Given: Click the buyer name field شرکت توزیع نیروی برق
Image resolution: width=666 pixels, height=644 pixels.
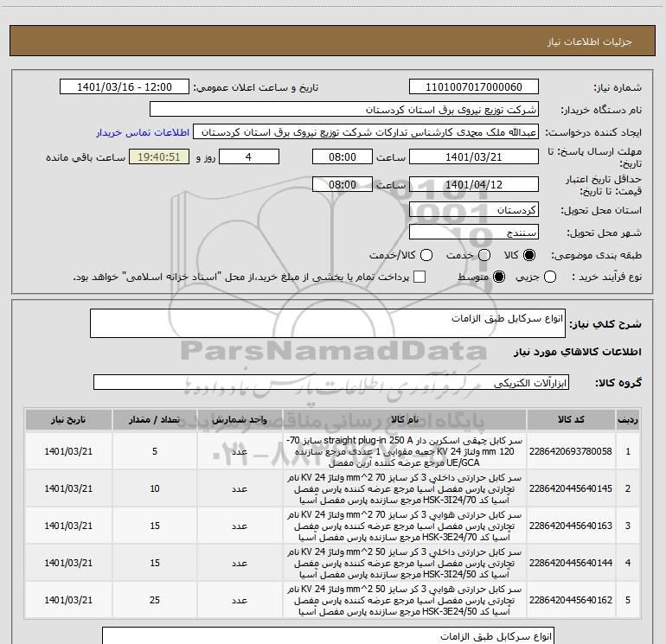Looking at the screenshot, I should [344, 110].
